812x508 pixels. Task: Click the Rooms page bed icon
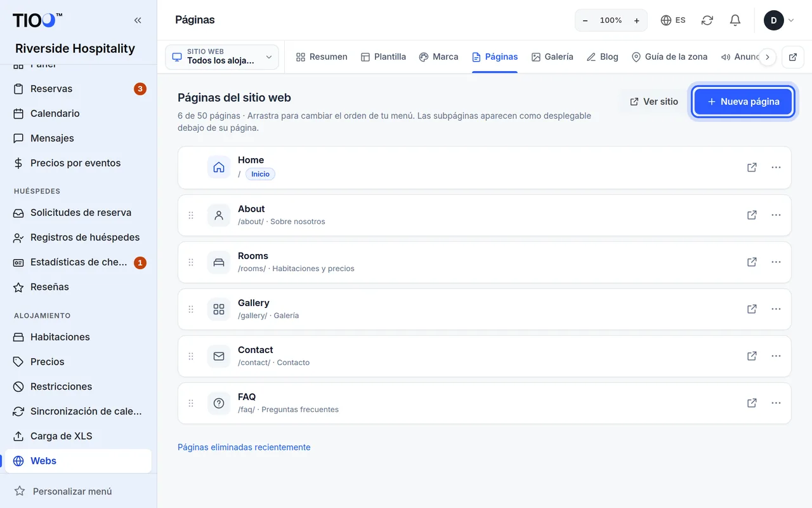click(219, 262)
